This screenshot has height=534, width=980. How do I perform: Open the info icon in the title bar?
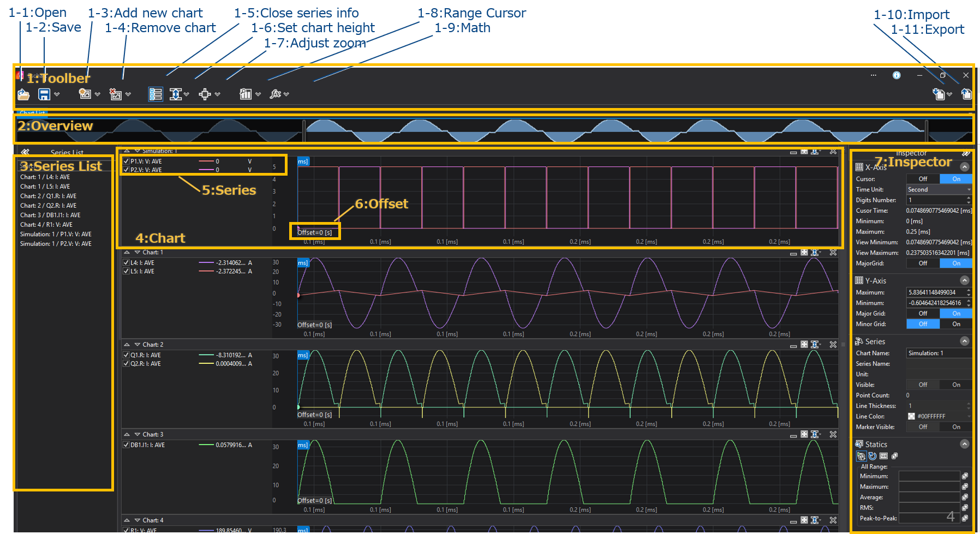click(x=897, y=75)
